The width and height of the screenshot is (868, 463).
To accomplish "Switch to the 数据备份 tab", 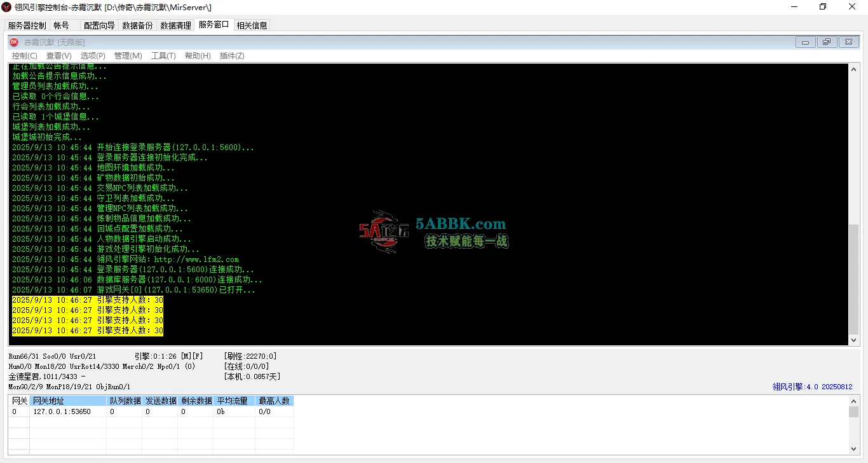I will (138, 25).
